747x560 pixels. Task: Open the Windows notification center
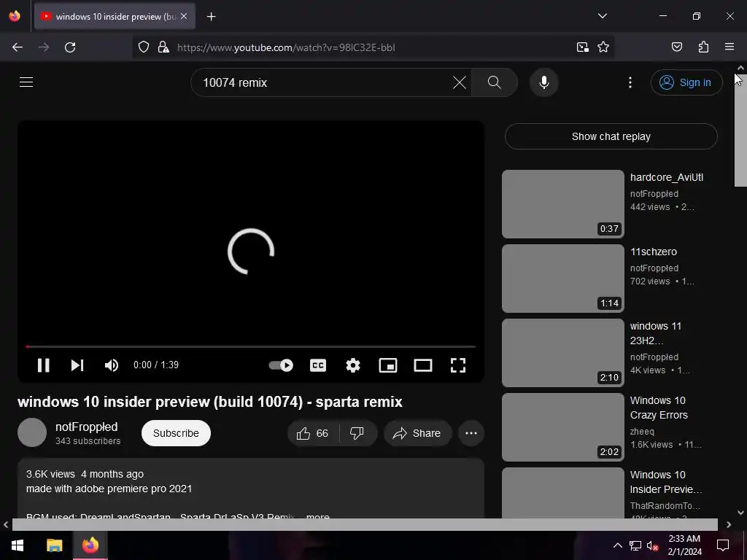(723, 545)
